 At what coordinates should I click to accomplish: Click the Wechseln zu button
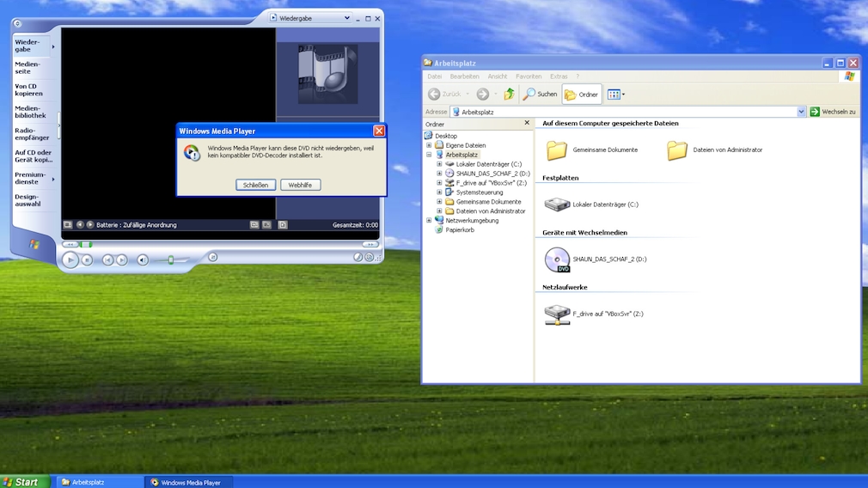[833, 112]
